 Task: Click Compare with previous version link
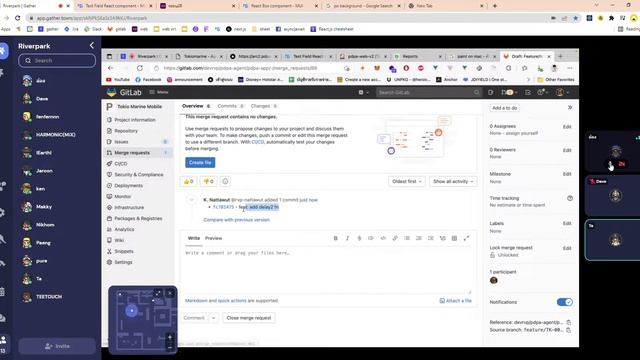(236, 220)
